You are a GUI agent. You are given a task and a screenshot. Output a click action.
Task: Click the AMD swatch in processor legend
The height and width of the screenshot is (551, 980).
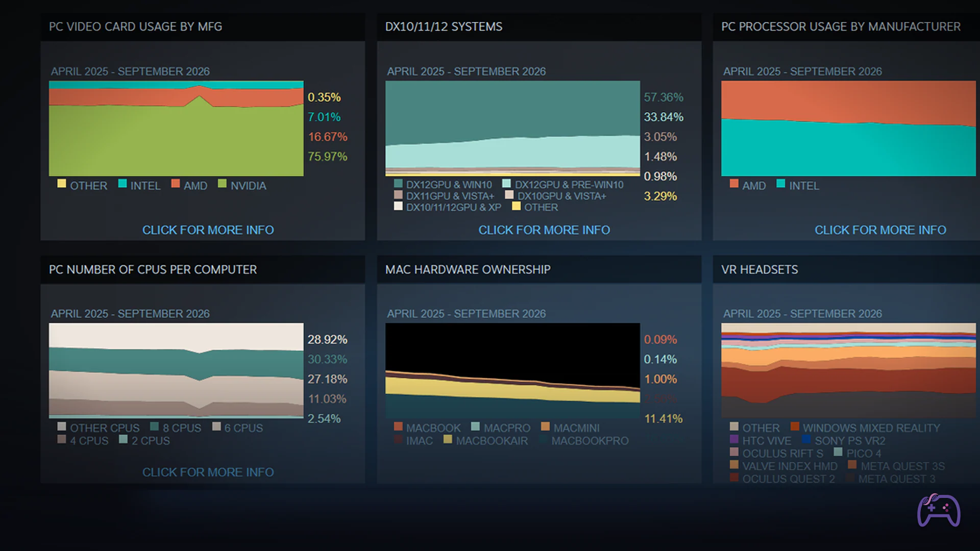point(734,184)
